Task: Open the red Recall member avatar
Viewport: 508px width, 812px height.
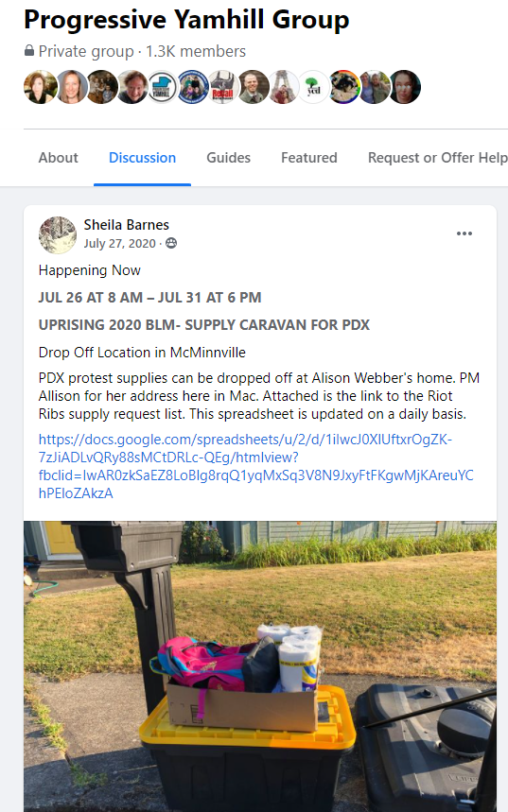Action: pos(223,87)
